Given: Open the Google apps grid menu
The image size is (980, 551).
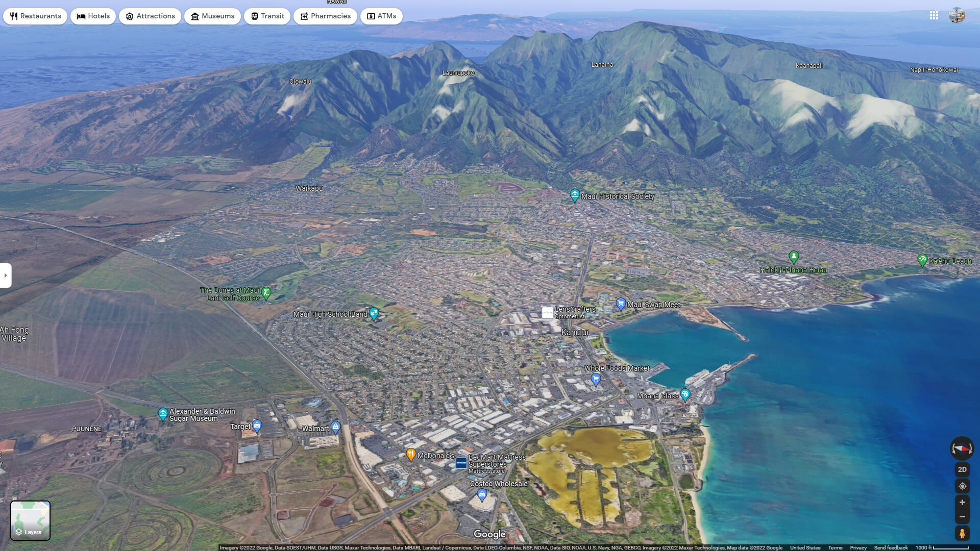Looking at the screenshot, I should pyautogui.click(x=934, y=16).
